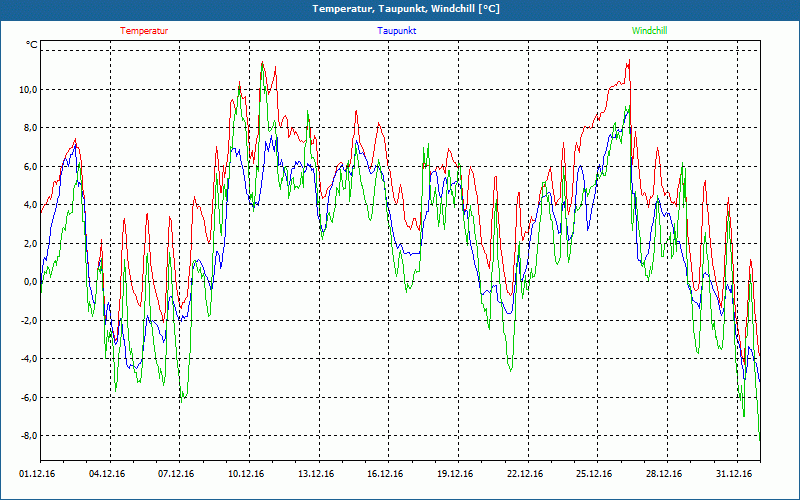Screen dimensions: 800x500
Task: Click the 19.12.16 date label
Action: pos(455,474)
